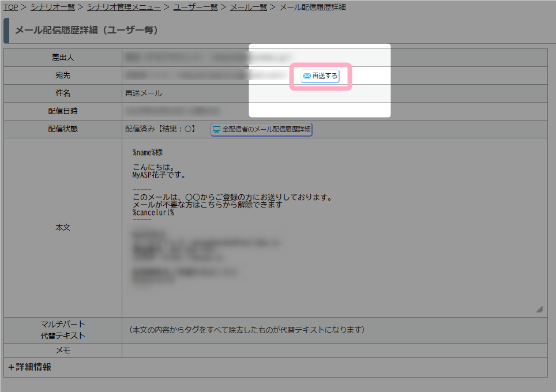Click メール配信履歴詳細 breadcrumb text

point(313,7)
